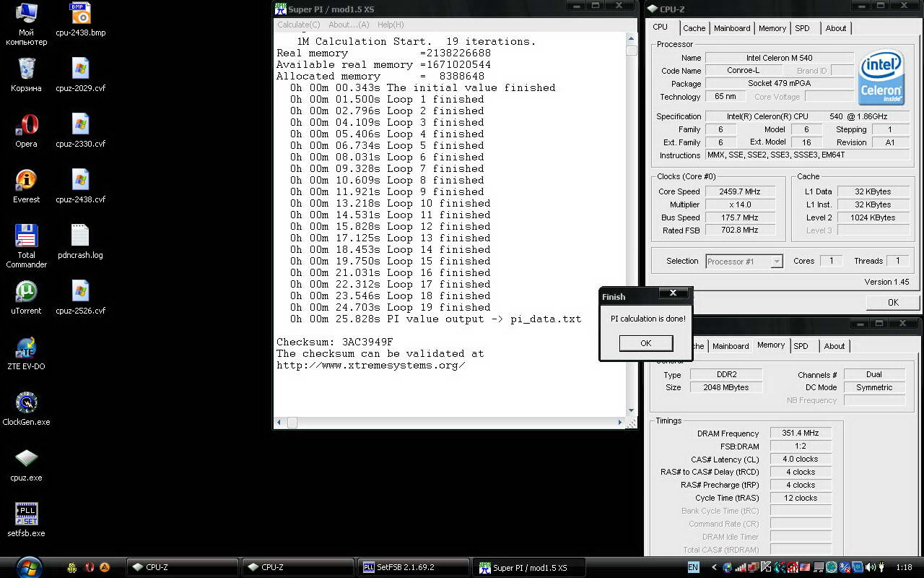Switch to Super PI taskbar button

(x=529, y=568)
